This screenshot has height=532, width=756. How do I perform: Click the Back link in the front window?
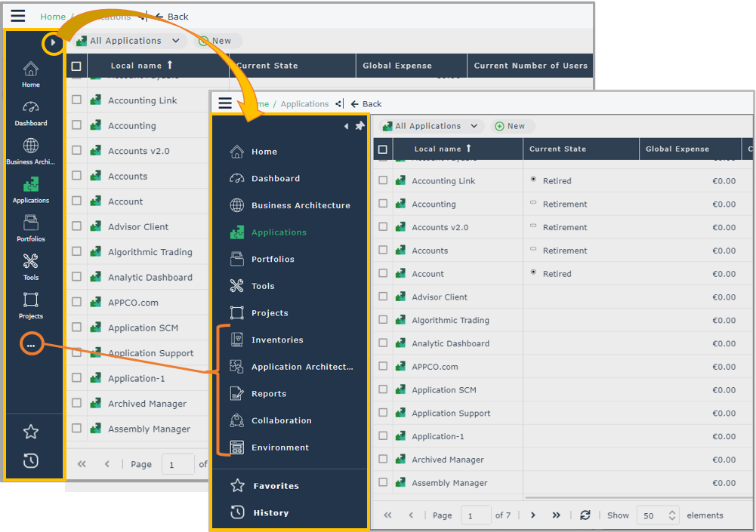(x=366, y=104)
